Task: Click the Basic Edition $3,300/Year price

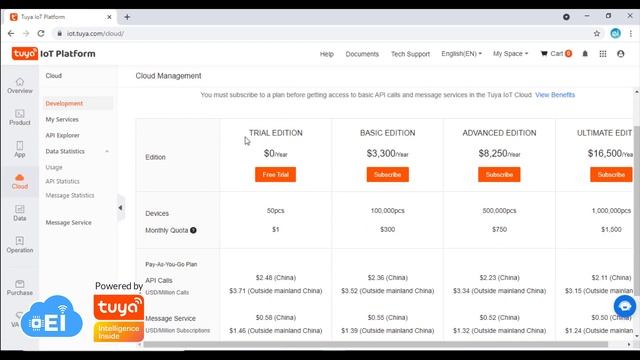Action: (387, 153)
